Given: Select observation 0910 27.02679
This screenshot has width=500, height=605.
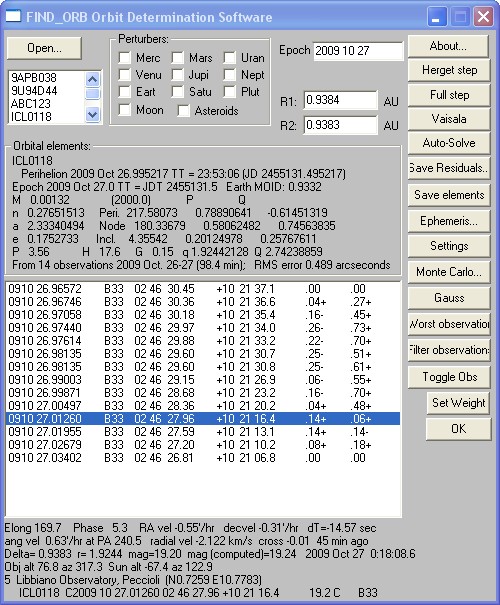Looking at the screenshot, I should pyautogui.click(x=203, y=445).
